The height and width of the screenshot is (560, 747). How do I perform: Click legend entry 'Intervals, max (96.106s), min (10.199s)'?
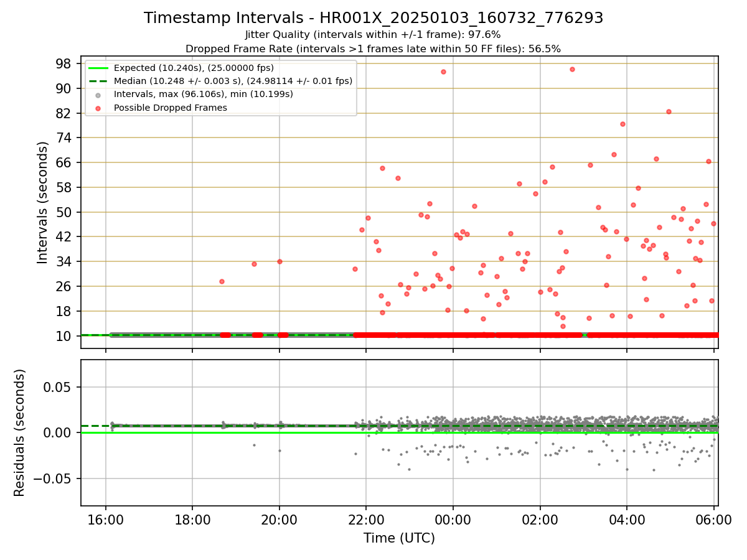(x=204, y=94)
